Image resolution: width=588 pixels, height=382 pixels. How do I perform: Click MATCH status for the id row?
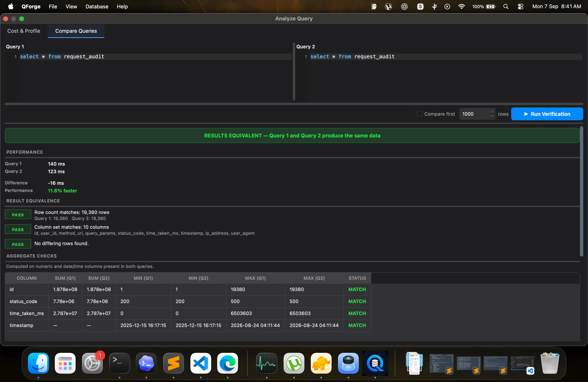357,289
